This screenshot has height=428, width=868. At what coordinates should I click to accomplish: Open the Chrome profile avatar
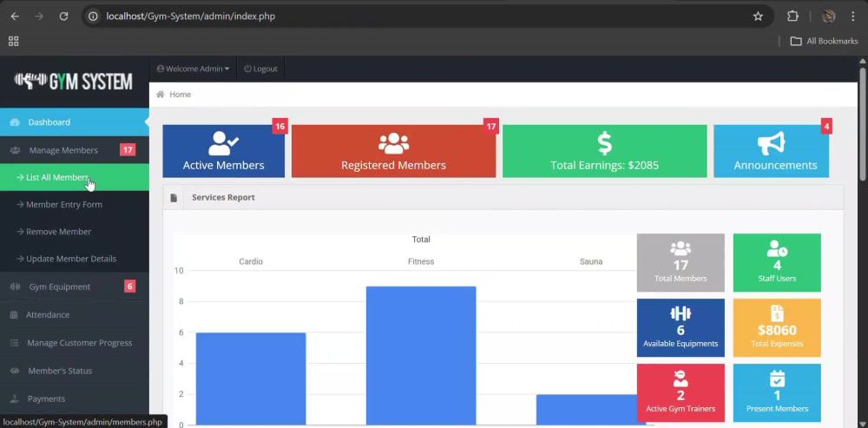828,16
